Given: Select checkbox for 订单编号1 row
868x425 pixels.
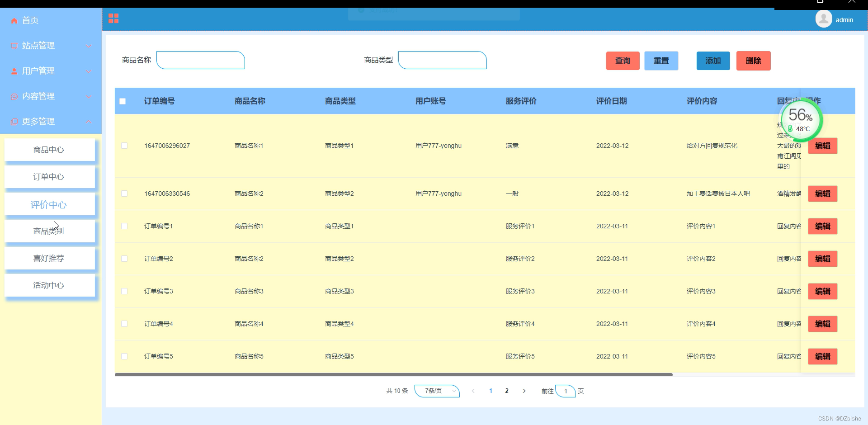Looking at the screenshot, I should (124, 226).
